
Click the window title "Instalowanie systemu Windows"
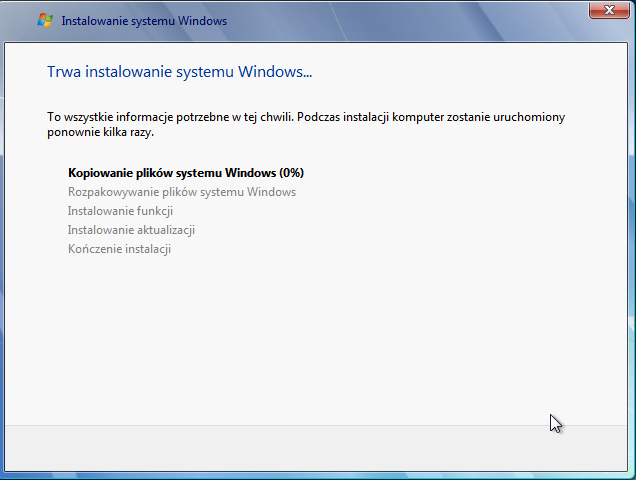pos(144,21)
